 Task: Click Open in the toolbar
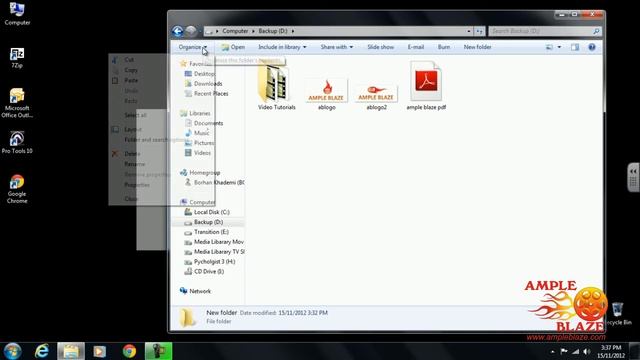tap(233, 47)
